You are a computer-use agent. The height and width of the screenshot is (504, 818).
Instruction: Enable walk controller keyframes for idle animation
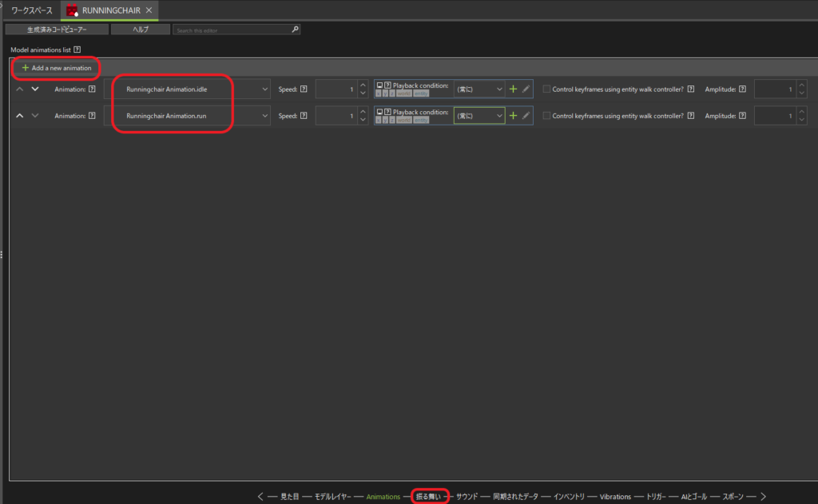coord(546,89)
